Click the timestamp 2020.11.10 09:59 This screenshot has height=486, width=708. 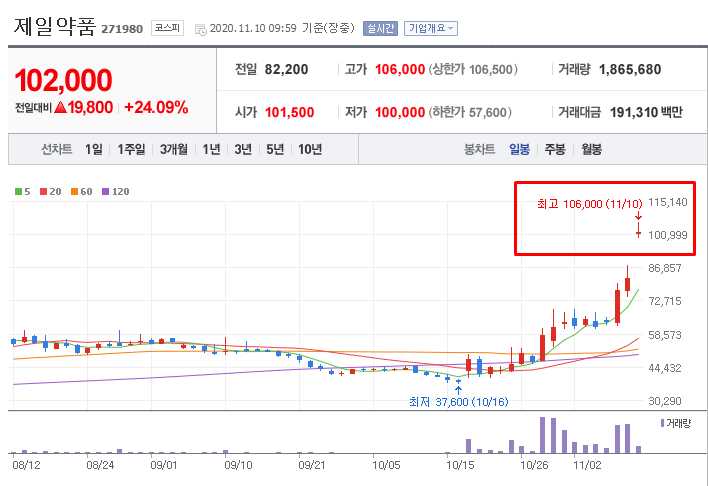(x=253, y=28)
